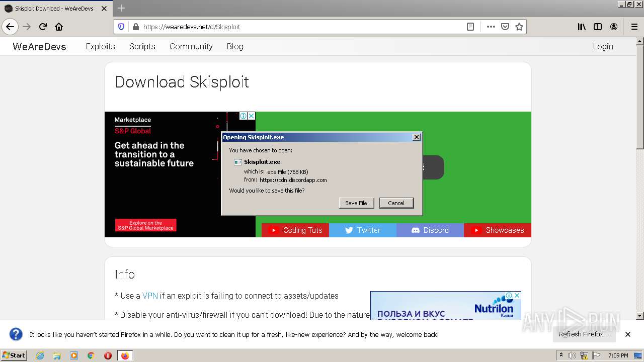Click the Login link

click(603, 46)
